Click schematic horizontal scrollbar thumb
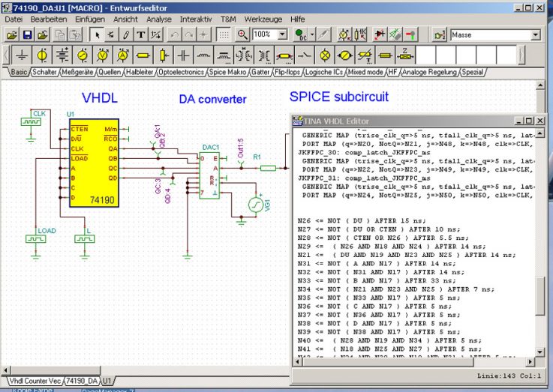The image size is (553, 392). 55,370
